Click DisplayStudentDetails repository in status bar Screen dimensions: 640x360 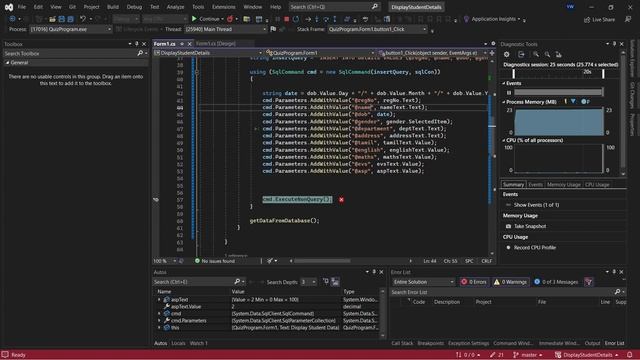(x=587, y=355)
